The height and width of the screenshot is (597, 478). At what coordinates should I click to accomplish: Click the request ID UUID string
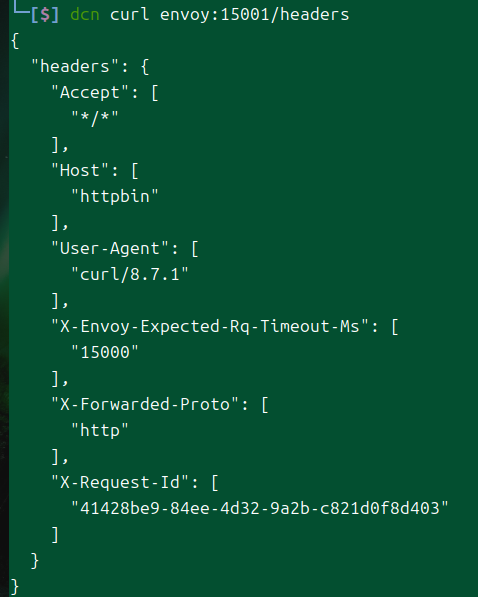(260, 508)
